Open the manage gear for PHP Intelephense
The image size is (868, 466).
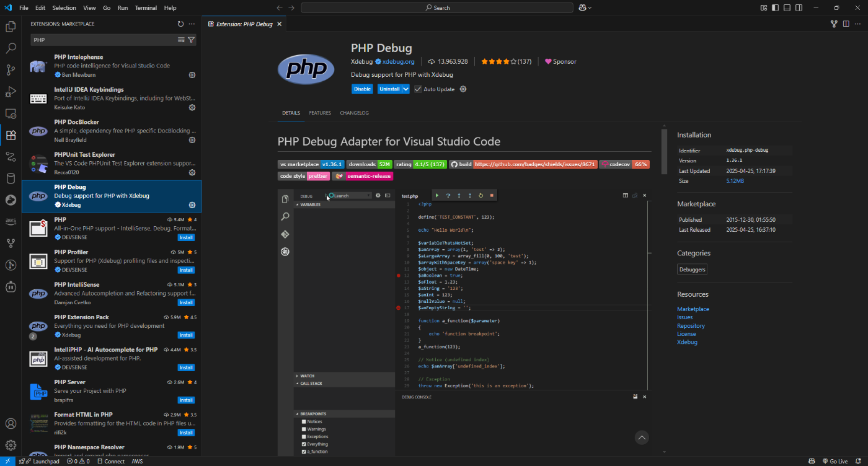(192, 75)
